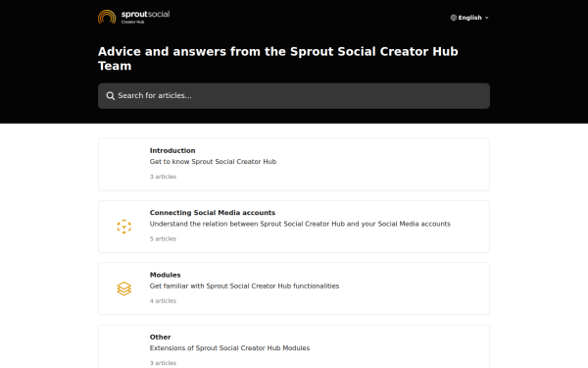Image resolution: width=588 pixels, height=368 pixels.
Task: Focus the Search for articles field
Action: [x=294, y=96]
